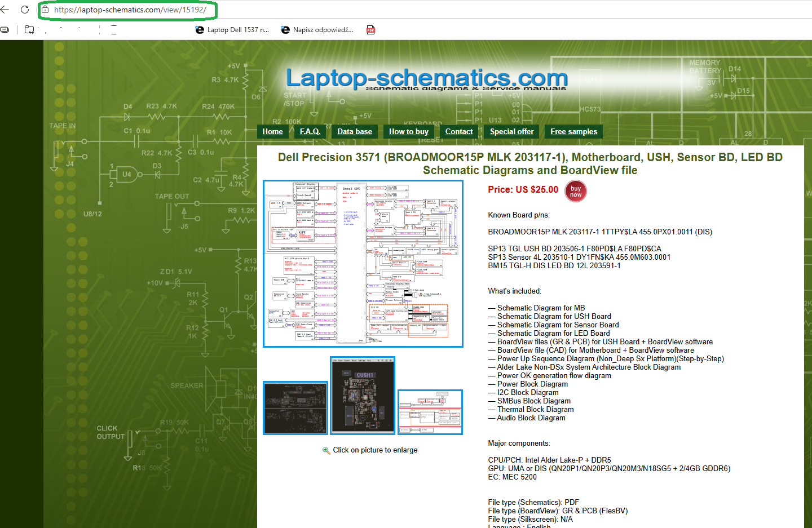Screen dimensions: 812x528
Task: Select 'Schematic Diagram for LED Board' entry
Action: point(549,334)
